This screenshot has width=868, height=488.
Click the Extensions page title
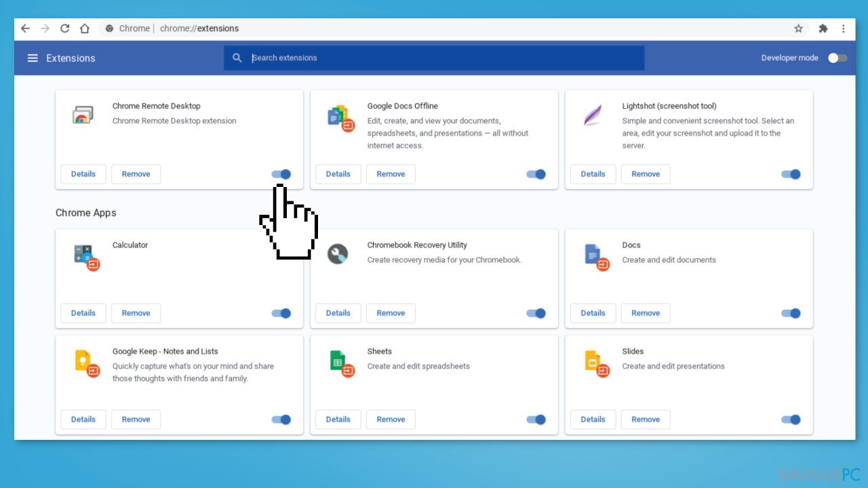[71, 58]
